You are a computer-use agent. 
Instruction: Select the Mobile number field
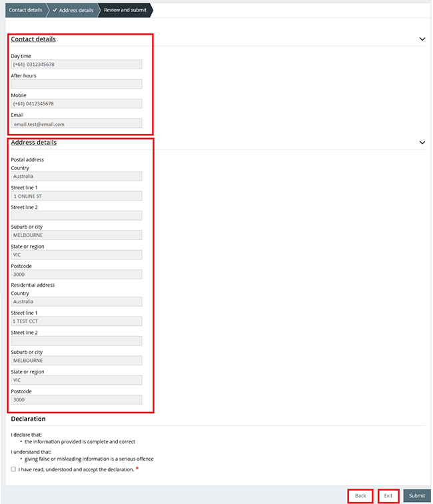[76, 104]
